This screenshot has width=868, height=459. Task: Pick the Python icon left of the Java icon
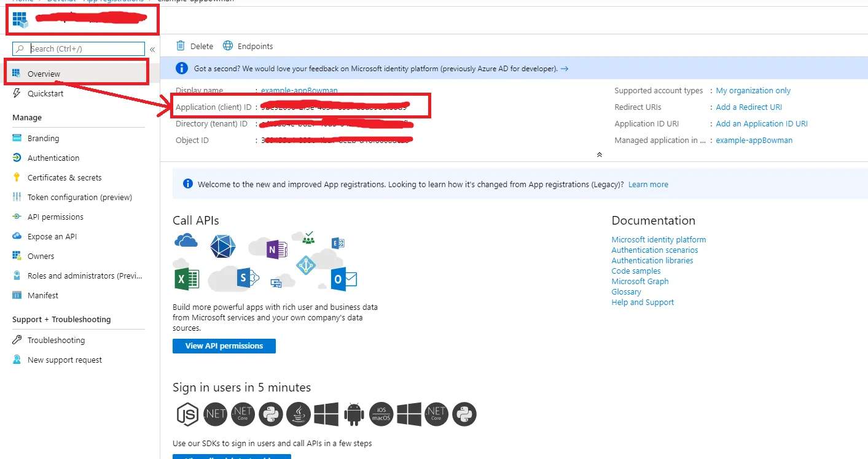tap(271, 415)
